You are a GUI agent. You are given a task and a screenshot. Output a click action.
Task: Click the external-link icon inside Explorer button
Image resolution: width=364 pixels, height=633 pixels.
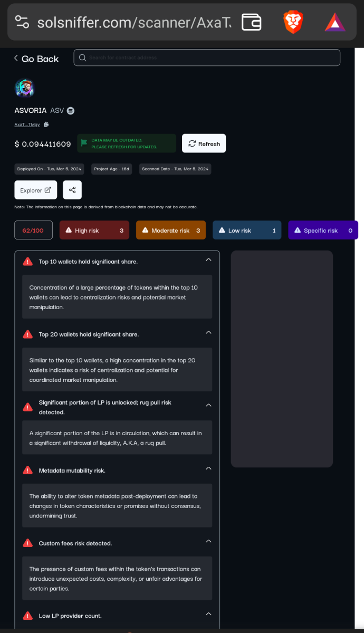pos(46,189)
